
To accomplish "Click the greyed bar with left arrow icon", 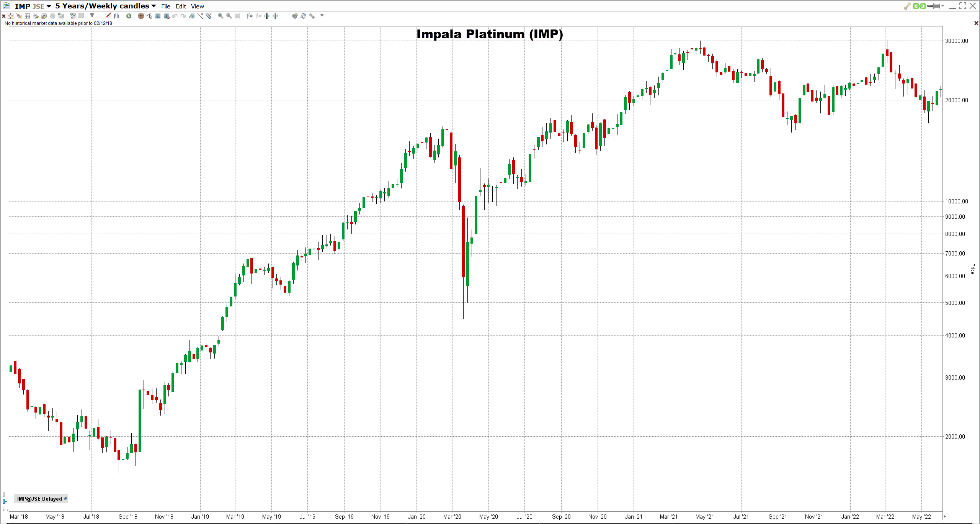I will pyautogui.click(x=258, y=16).
